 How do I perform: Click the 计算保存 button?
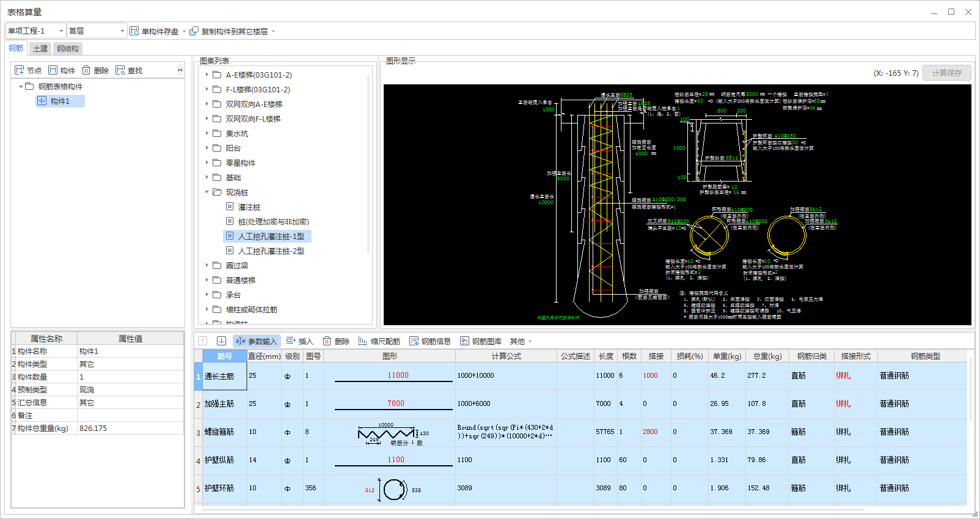(946, 73)
